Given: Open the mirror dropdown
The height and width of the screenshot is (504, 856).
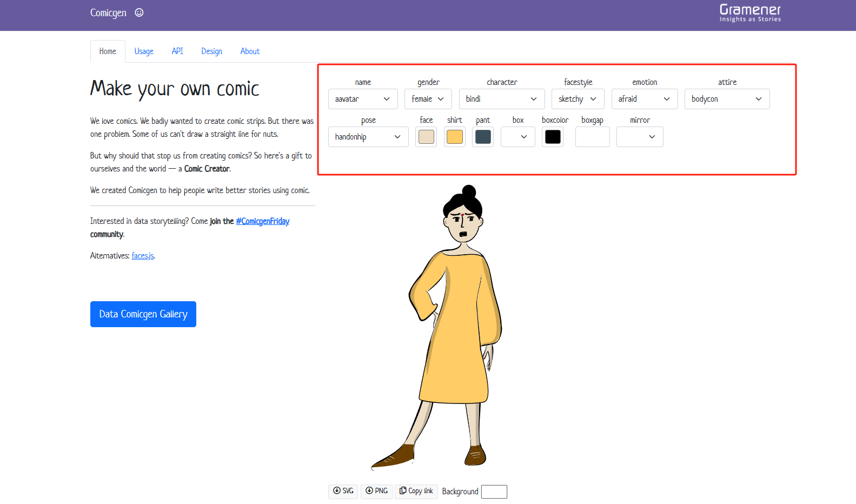Looking at the screenshot, I should click(x=640, y=137).
